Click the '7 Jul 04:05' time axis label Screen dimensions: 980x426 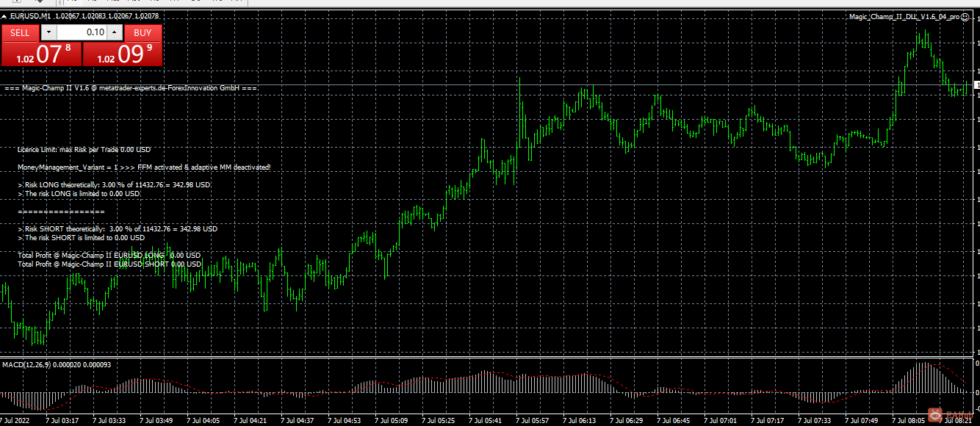pos(203,421)
